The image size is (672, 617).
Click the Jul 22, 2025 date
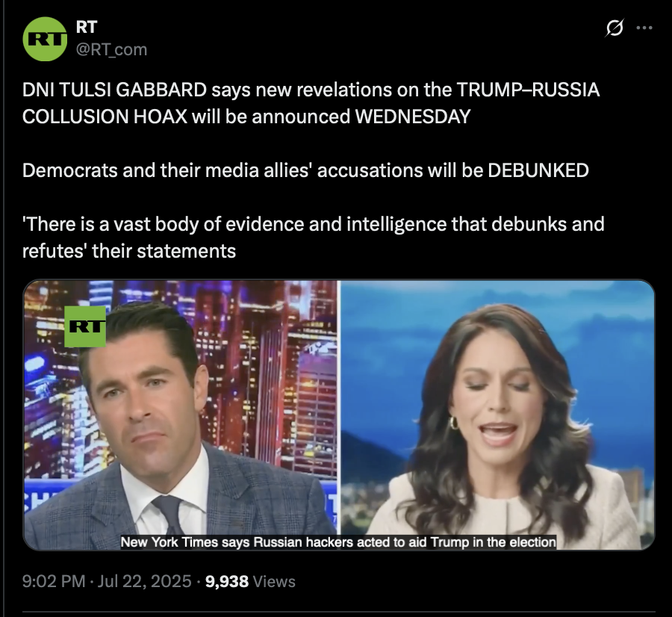144,581
